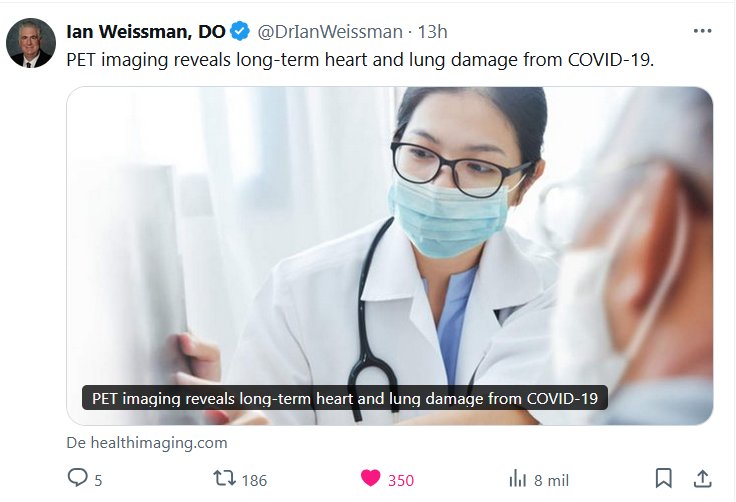Click the like count 350
Viewport: 736px width, 502px height.
pos(400,480)
